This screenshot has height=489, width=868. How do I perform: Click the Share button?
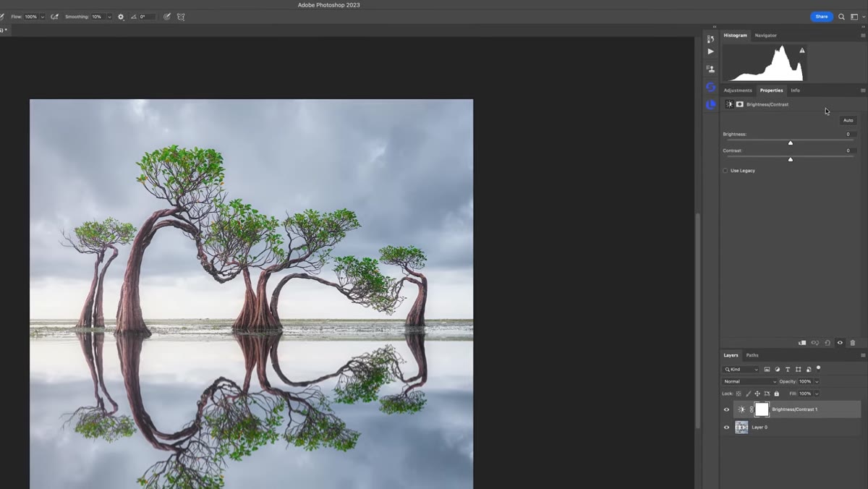(822, 17)
